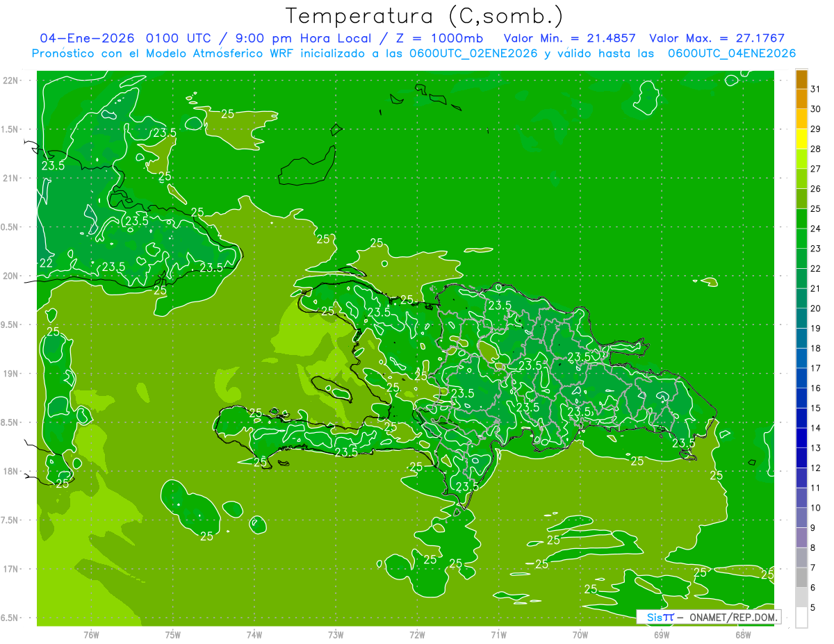Click the green legend color between 23 and 24
Screen dimensions: 834x644
coord(801,239)
